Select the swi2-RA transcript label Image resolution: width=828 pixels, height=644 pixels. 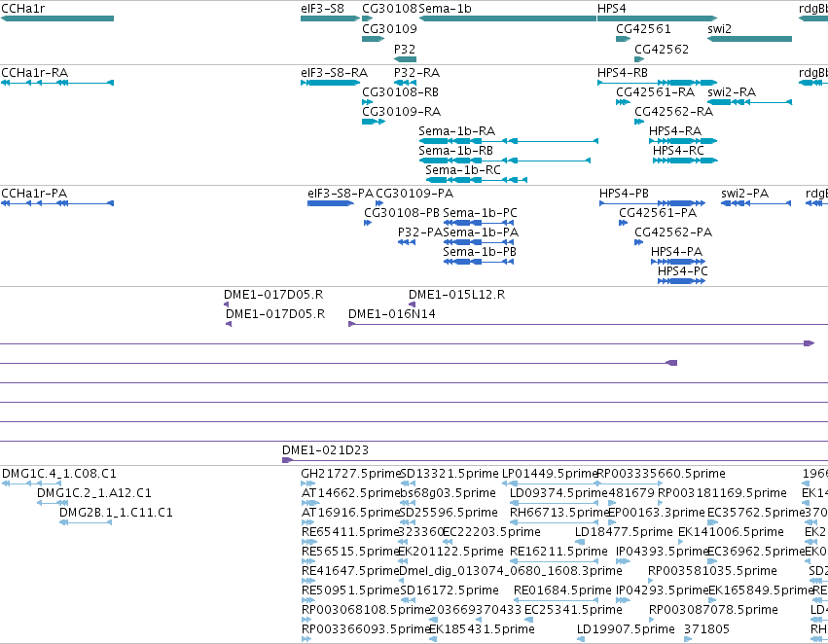[732, 92]
